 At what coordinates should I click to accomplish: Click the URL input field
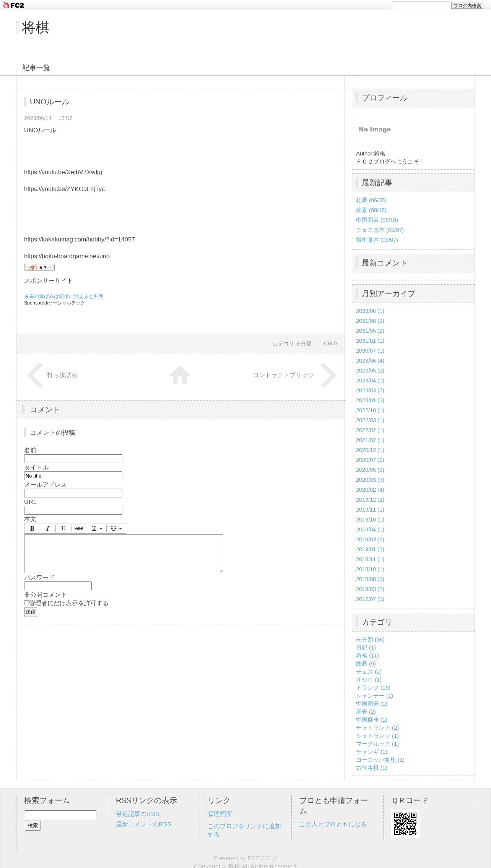pyautogui.click(x=73, y=510)
